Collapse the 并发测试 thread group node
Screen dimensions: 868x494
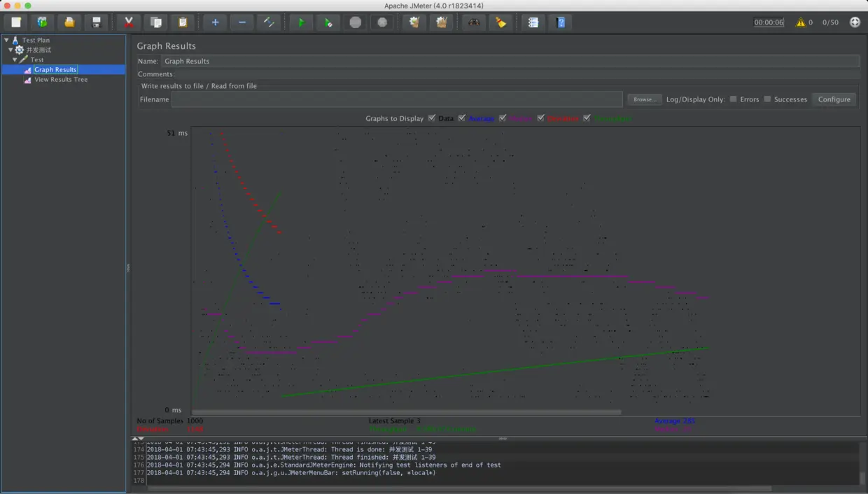tap(11, 50)
